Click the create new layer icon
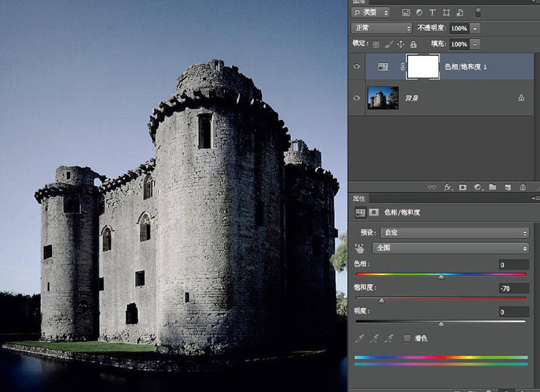 click(x=508, y=187)
